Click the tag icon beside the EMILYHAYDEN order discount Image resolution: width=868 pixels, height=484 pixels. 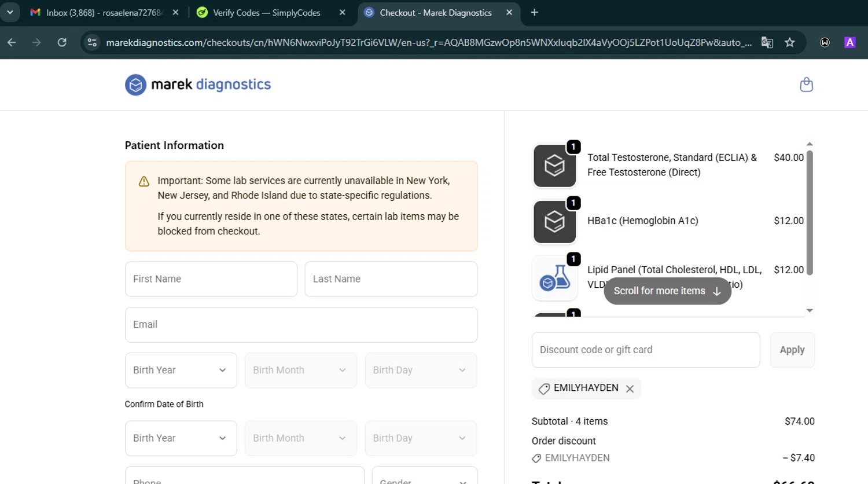[x=536, y=459]
